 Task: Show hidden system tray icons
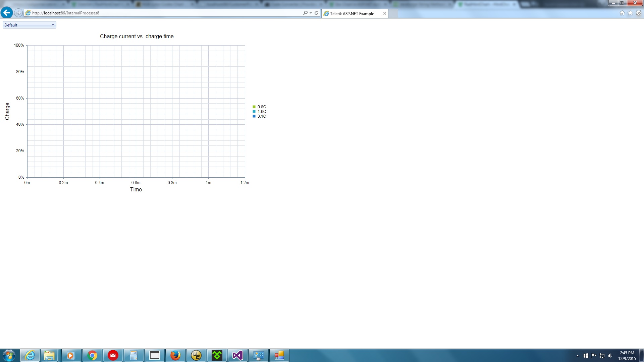point(578,356)
